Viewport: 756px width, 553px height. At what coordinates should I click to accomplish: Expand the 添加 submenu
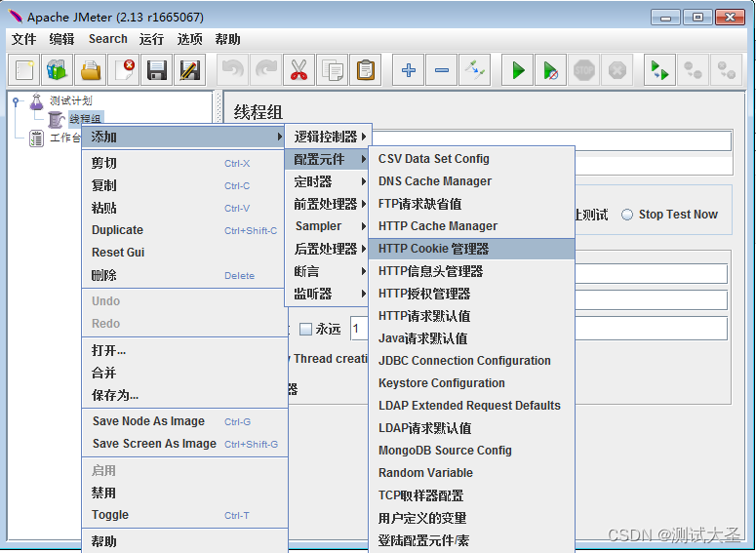pos(182,137)
